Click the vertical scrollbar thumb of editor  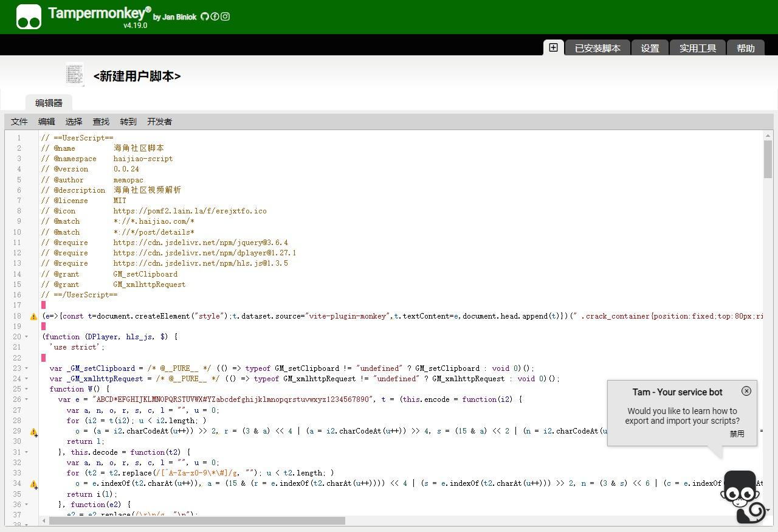pyautogui.click(x=768, y=159)
